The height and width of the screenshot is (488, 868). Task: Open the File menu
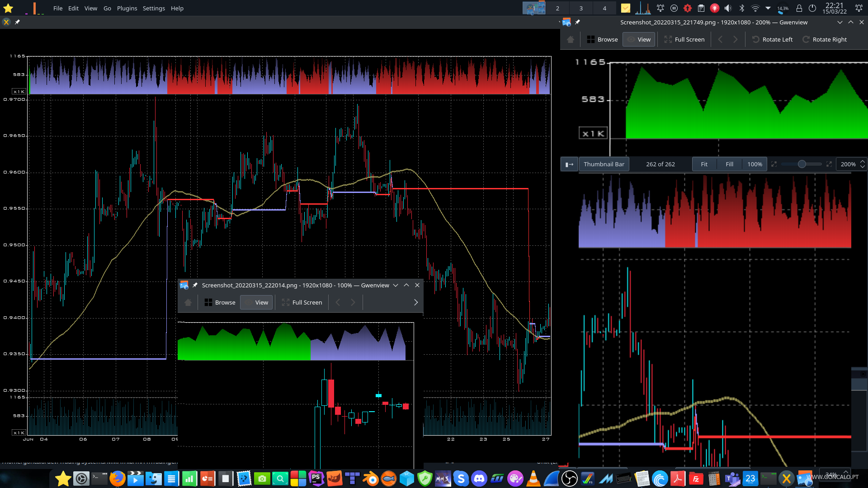[58, 8]
